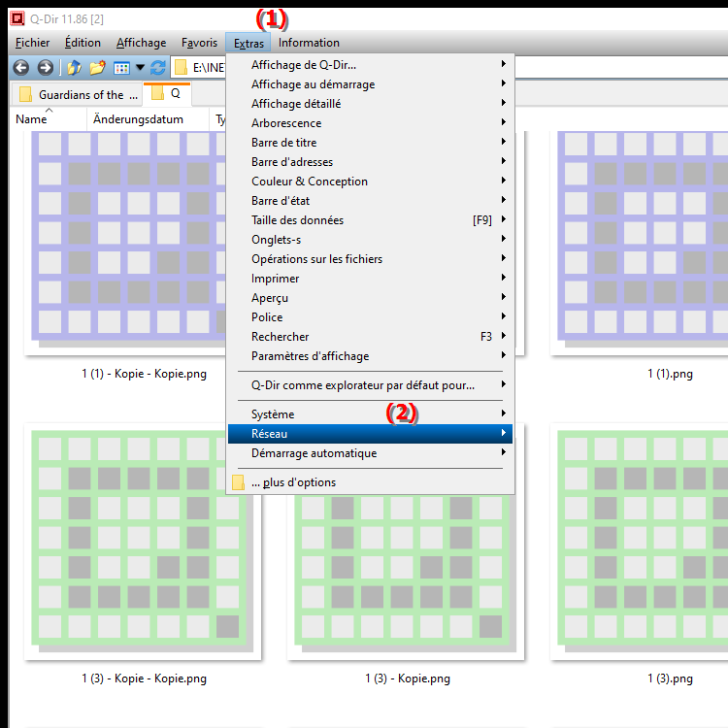Click file name 1 (3) - Kopie - Kopie.png
This screenshot has width=728, height=728.
(x=144, y=678)
